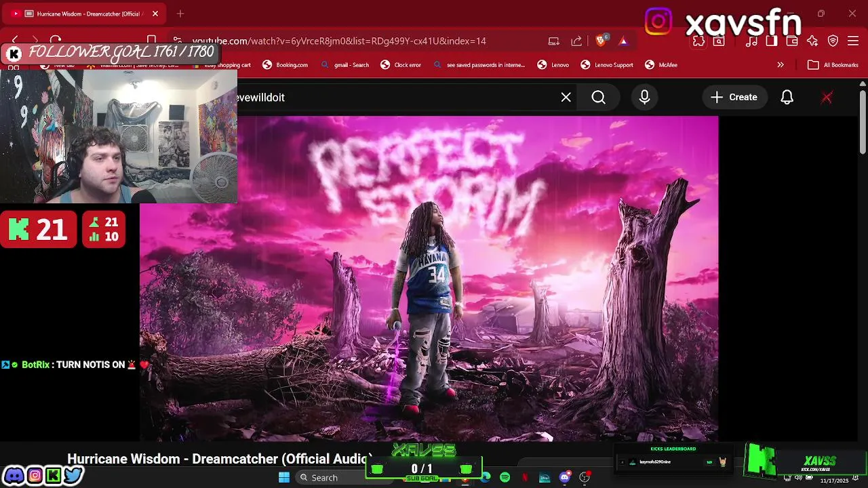Screen dimensions: 868x488
Task: Start YouTube voice search with microphone
Action: point(645,98)
